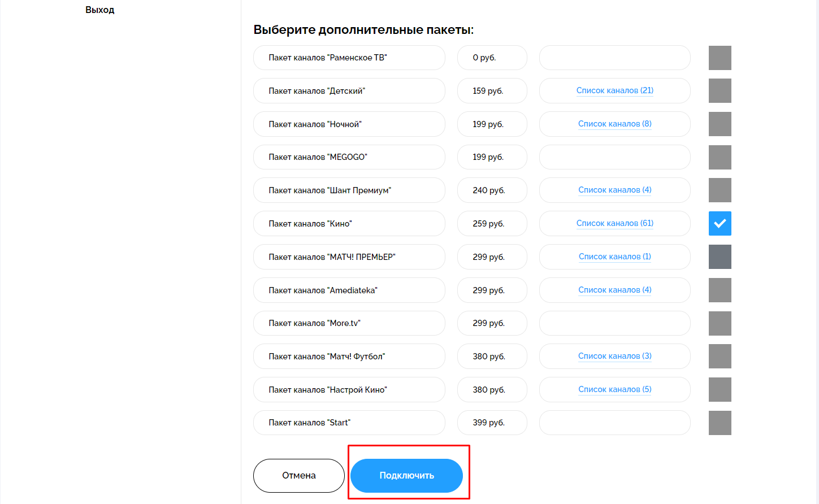Click the "Отмена" button

tap(298, 476)
